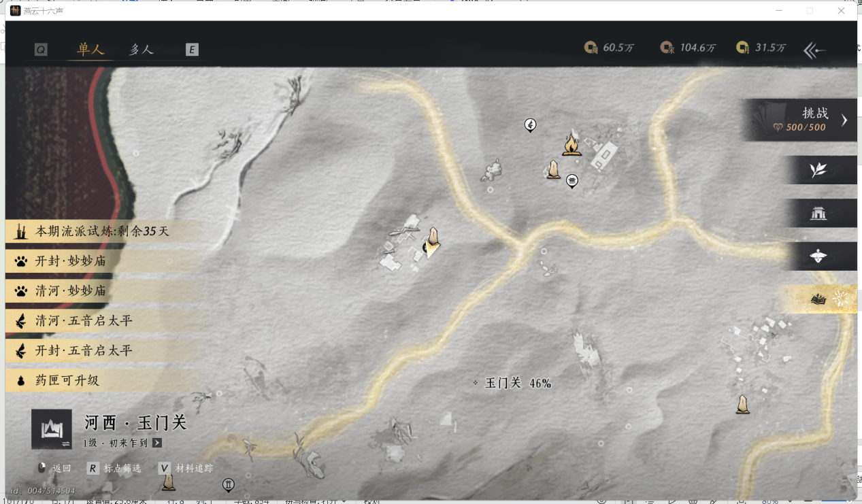Click the campfire icon on the map

(x=571, y=145)
